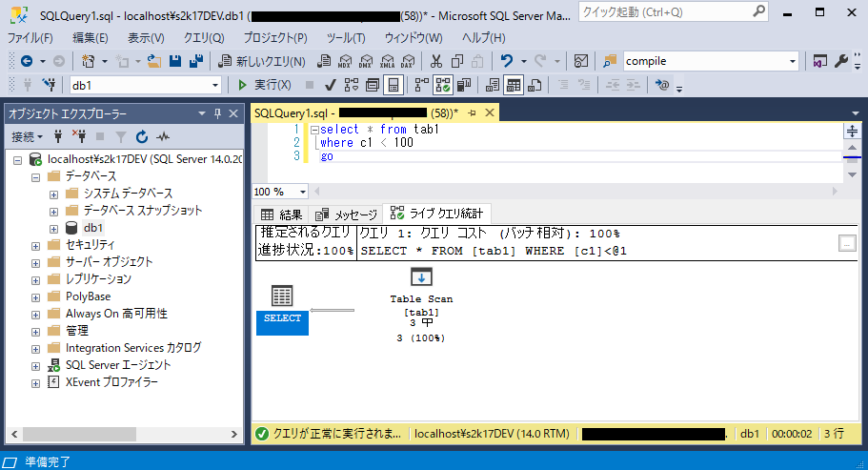Expand the SQL Server エージェント node
868x470 pixels.
pos(35,366)
